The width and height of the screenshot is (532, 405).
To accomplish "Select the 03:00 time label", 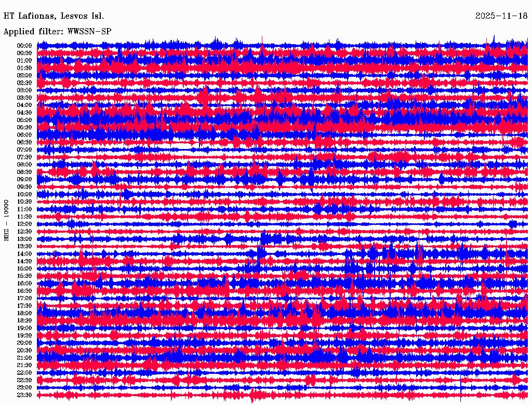I will (x=24, y=90).
